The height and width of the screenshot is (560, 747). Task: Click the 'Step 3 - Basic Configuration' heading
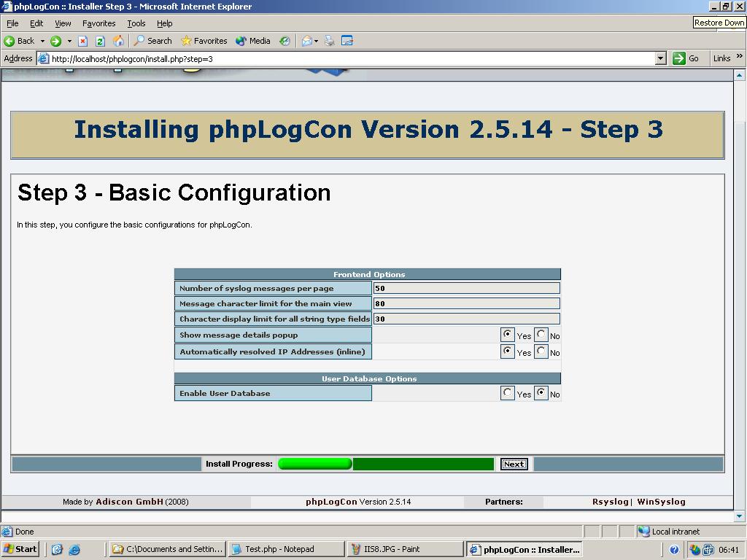coord(174,192)
